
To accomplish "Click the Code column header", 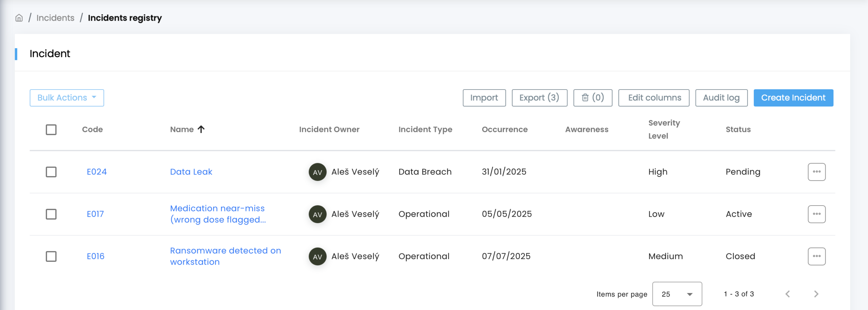I will 92,130.
